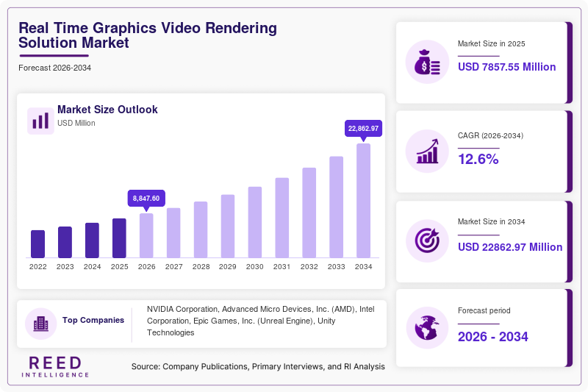This screenshot has width=588, height=392.
Task: Click the 2032 axis label
Action: [309, 267]
